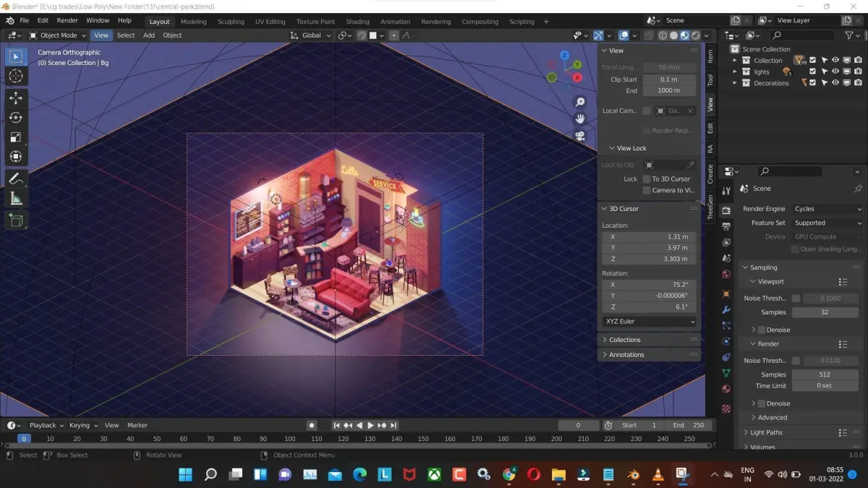Jump to timeline start frame
This screenshot has width=868, height=488.
click(337, 426)
